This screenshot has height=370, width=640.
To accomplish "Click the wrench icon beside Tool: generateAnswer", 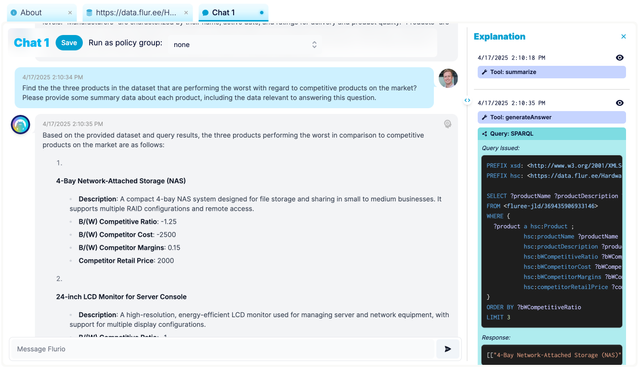I will click(x=484, y=117).
